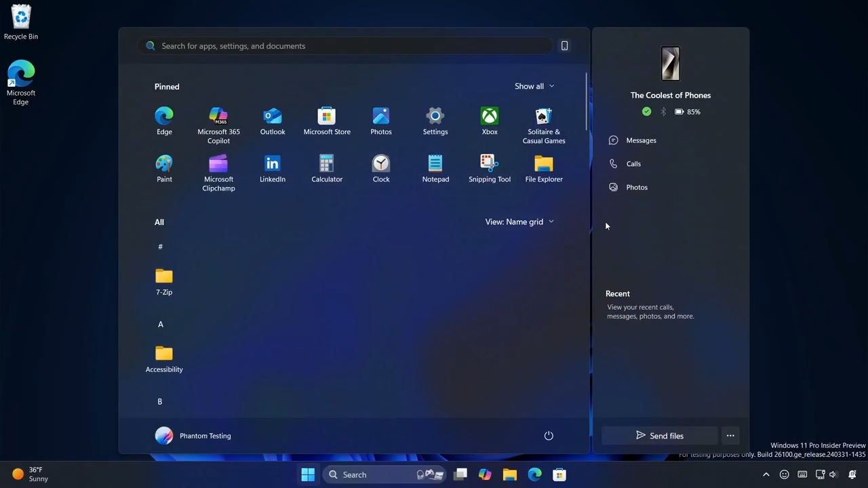Open Task View in the taskbar
The width and height of the screenshot is (868, 488).
pyautogui.click(x=460, y=474)
